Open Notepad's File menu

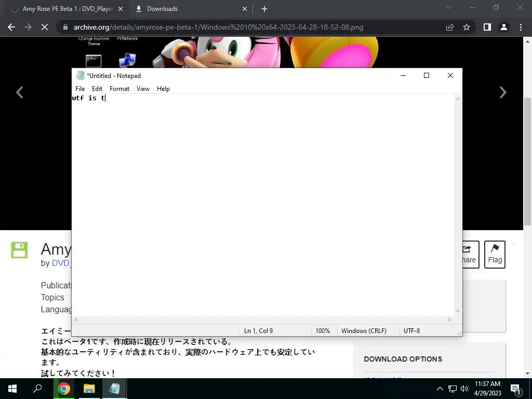[80, 88]
